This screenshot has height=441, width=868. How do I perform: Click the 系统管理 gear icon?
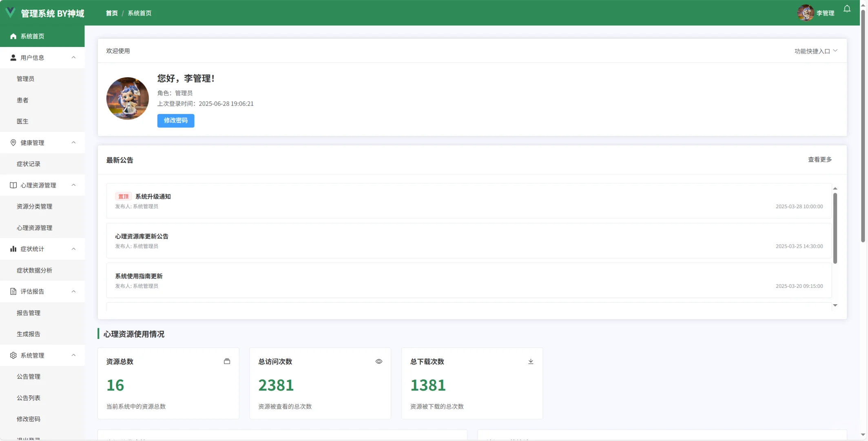13,355
